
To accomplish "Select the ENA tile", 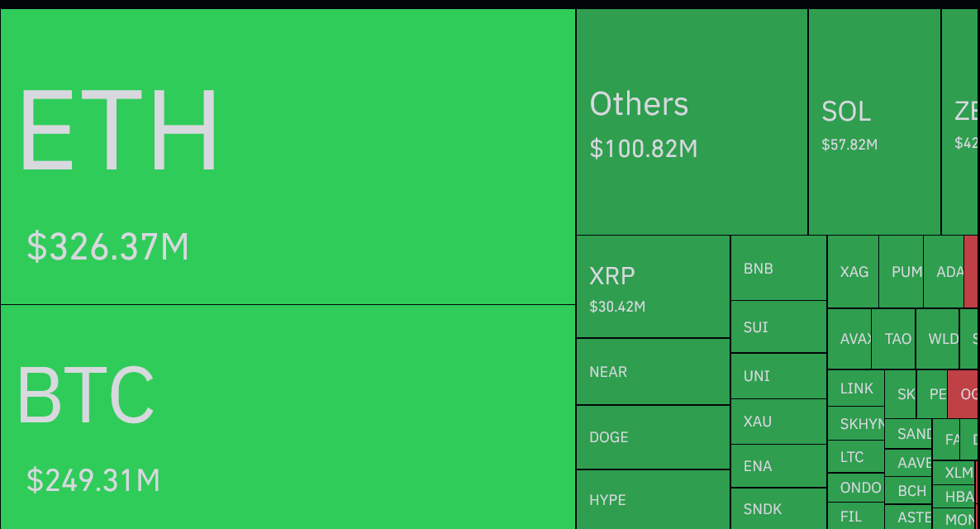I will (x=778, y=466).
